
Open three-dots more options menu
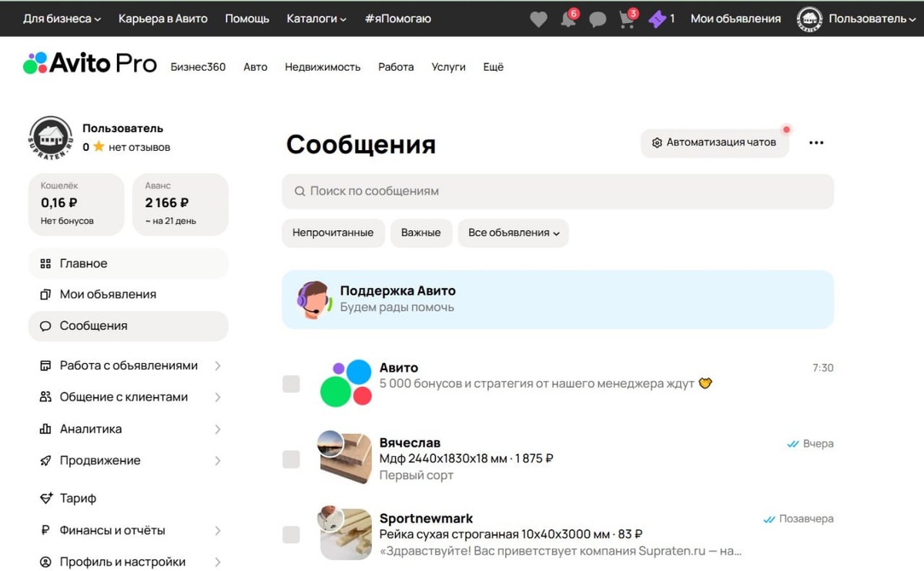tap(816, 142)
